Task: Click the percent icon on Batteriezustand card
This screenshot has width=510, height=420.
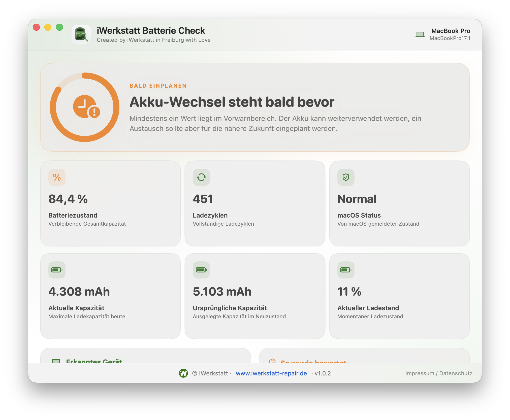Action: 57,177
